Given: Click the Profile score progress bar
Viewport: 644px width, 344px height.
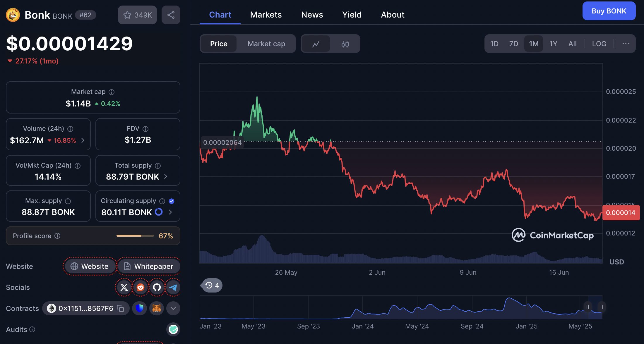Looking at the screenshot, I should coord(135,236).
